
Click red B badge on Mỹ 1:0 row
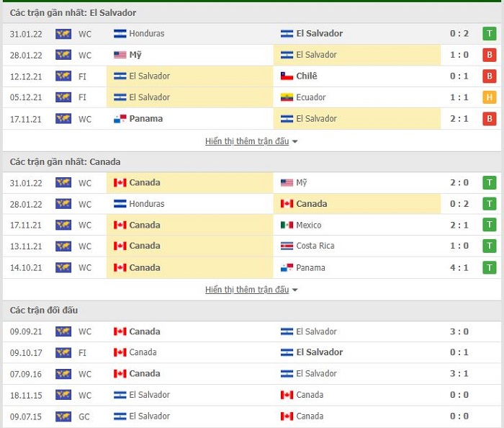(x=490, y=55)
